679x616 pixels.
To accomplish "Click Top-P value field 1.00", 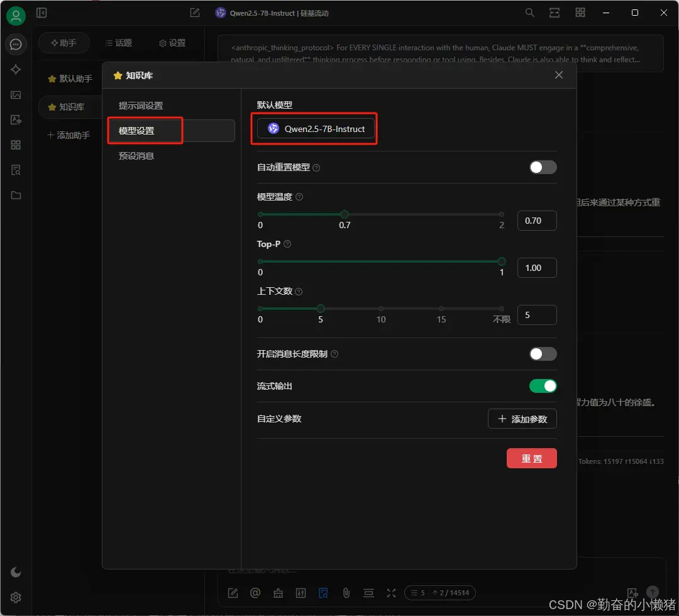I will pos(537,268).
